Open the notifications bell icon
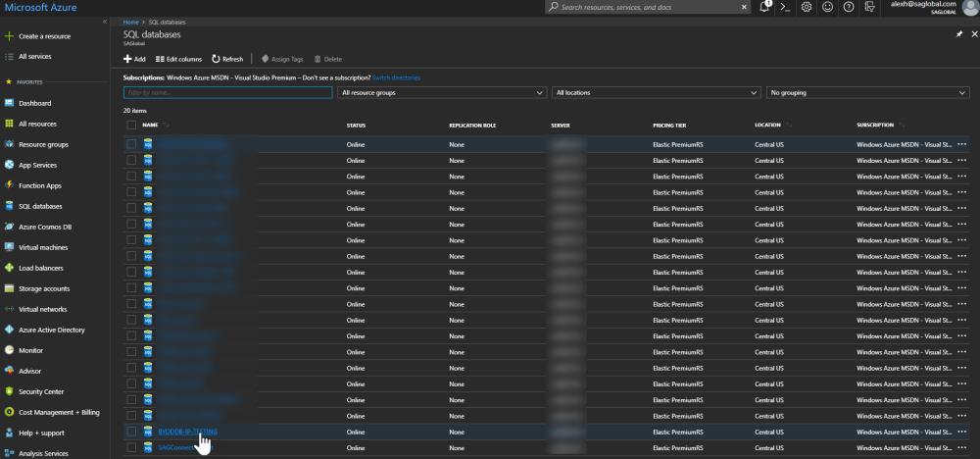 coord(764,7)
